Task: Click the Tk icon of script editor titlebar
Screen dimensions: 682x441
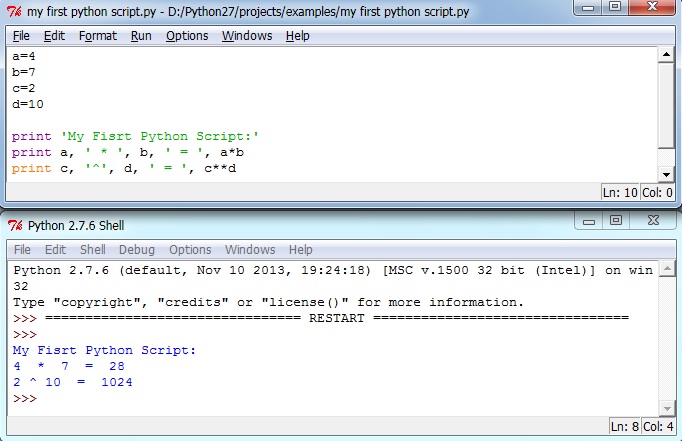Action: (14, 11)
